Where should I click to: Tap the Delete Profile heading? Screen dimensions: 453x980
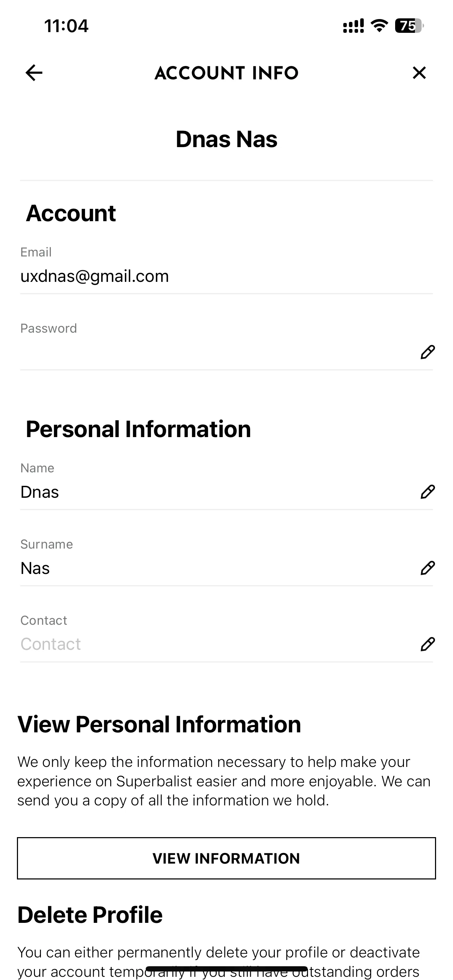click(x=90, y=915)
